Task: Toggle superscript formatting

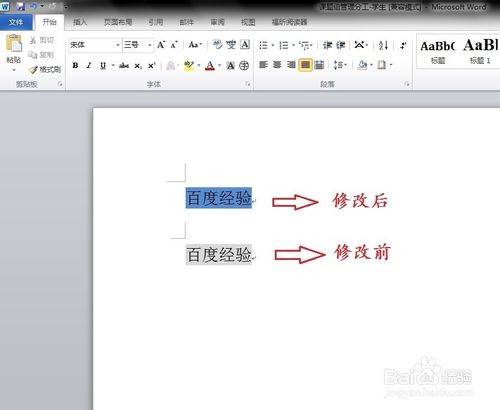Action: [x=152, y=65]
